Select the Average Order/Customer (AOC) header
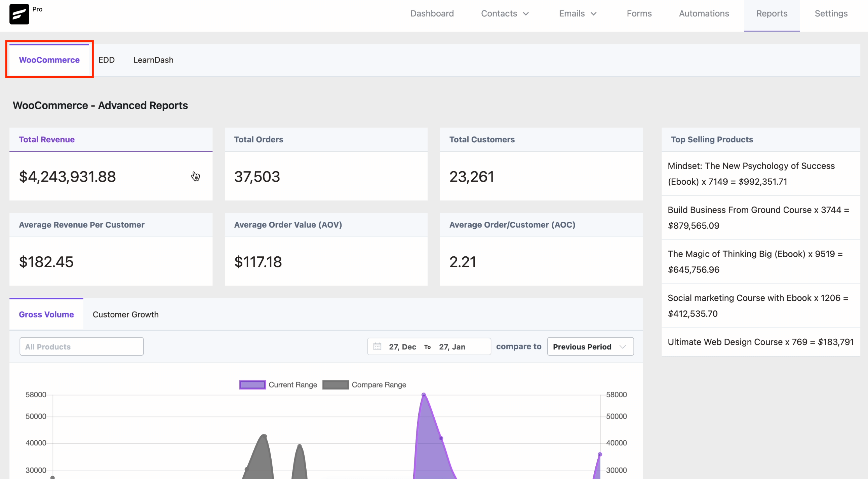Screen dimensions: 868x479 [541, 225]
